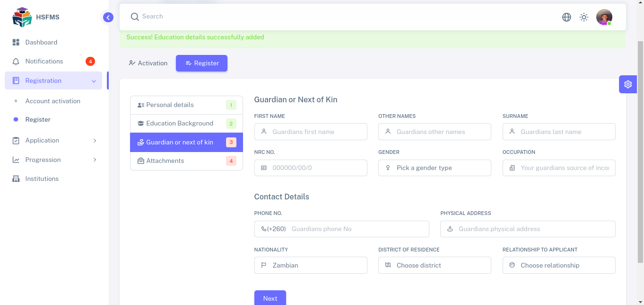Screen dimensions: 644x305
Task: Open the Institutions sidebar item
Action: [x=42, y=179]
